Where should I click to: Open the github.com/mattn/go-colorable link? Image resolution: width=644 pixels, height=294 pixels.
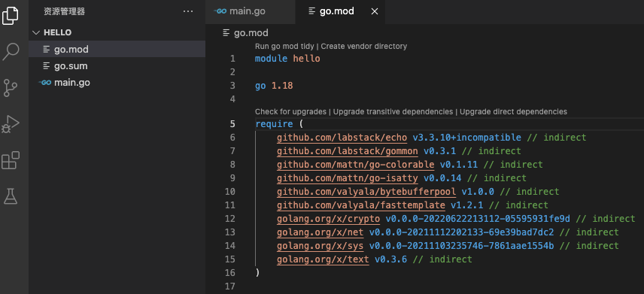click(x=355, y=165)
